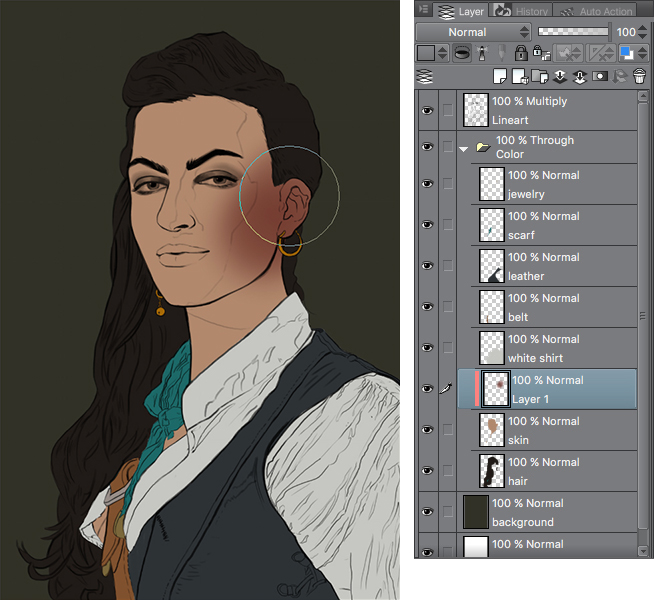Hide the background layer
The image size is (654, 600).
pos(428,512)
